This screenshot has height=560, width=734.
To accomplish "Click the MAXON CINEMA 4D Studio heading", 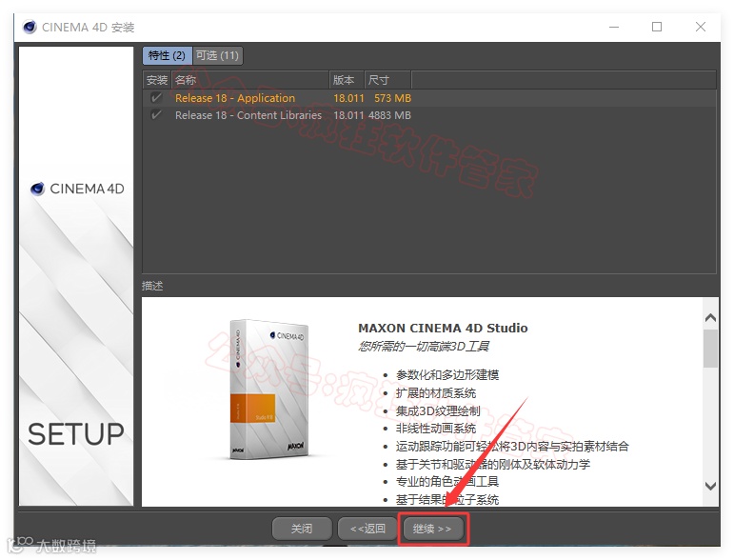I will pyautogui.click(x=443, y=329).
